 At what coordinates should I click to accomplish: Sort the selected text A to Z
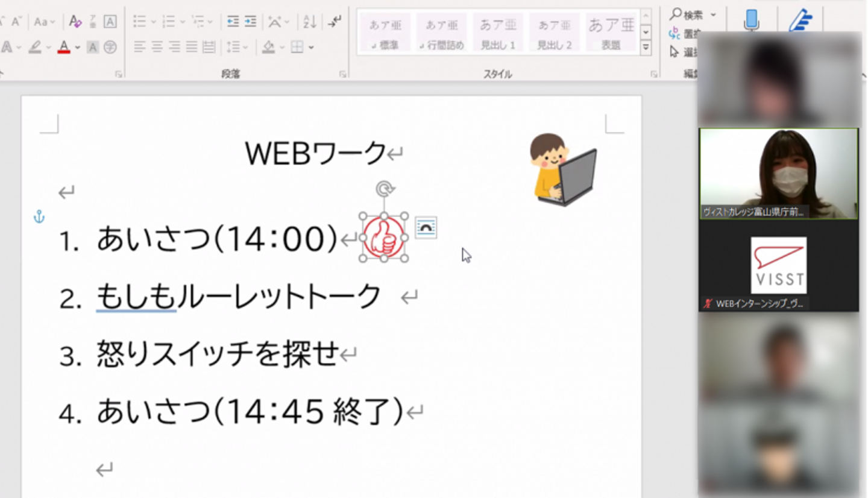pos(310,22)
